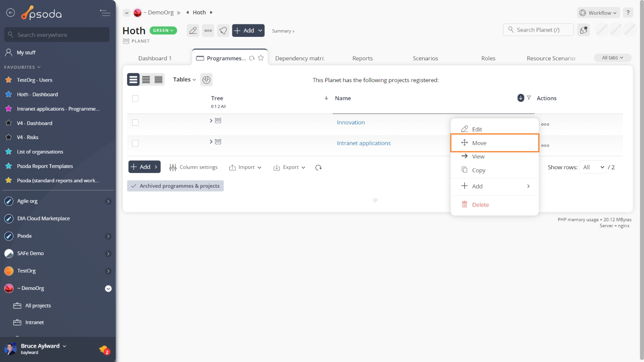Viewport: 644px width, 362px height.
Task: Open Column settings
Action: tap(193, 167)
